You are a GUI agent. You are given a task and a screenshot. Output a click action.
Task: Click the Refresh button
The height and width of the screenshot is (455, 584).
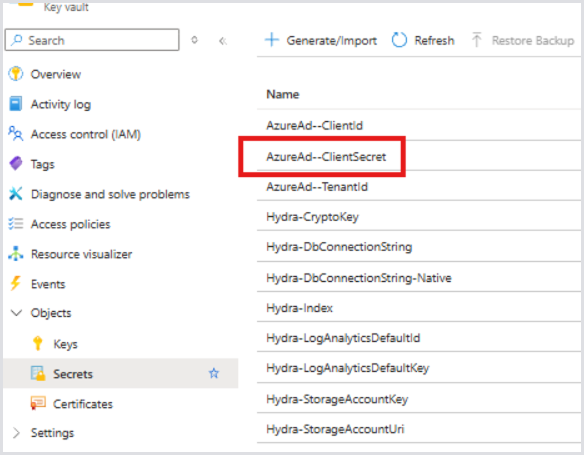click(x=423, y=40)
